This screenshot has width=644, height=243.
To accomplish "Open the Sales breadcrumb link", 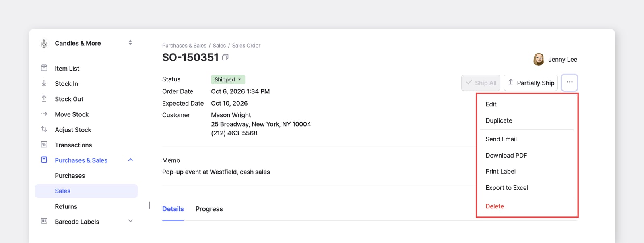I will (x=219, y=46).
